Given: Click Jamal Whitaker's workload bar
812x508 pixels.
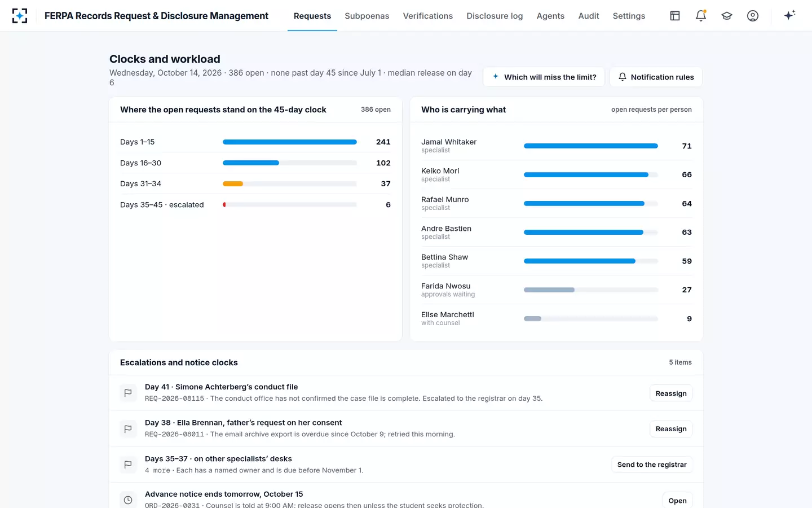Looking at the screenshot, I should click(591, 146).
